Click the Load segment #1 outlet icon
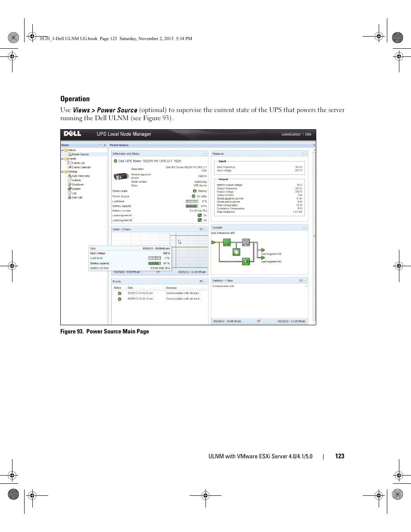The width and height of the screenshot is (411, 532). pyautogui.click(x=199, y=215)
